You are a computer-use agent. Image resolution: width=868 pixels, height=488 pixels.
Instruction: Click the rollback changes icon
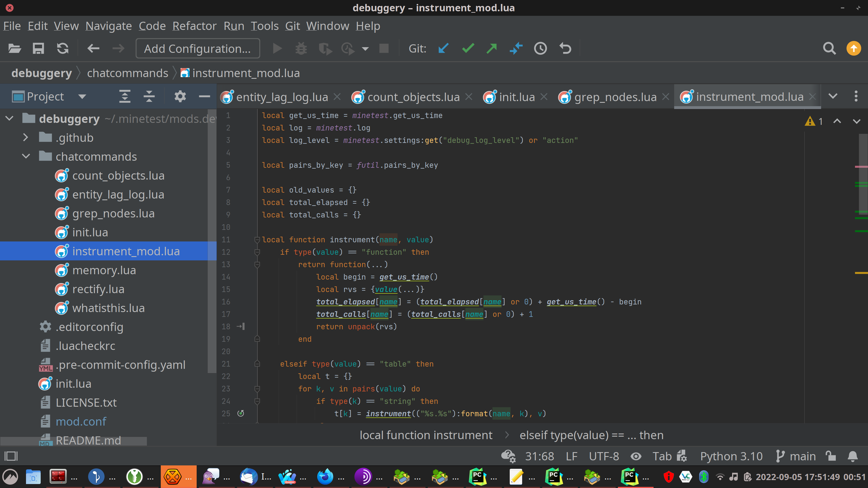click(565, 49)
